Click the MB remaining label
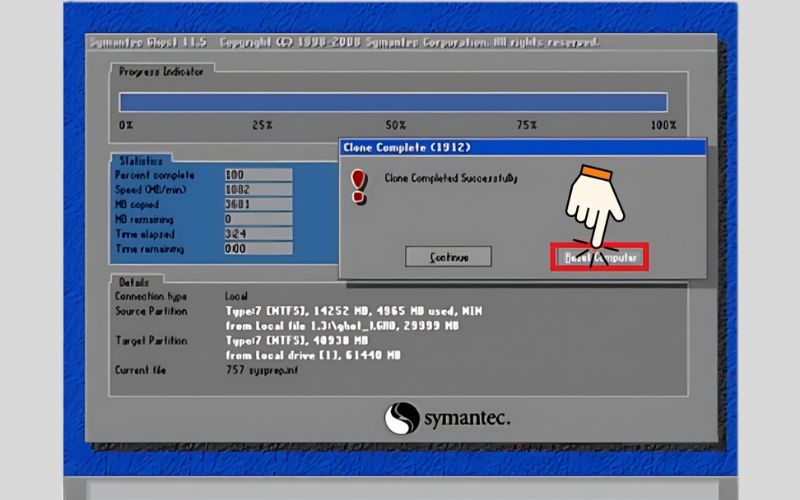This screenshot has height=500, width=800. click(x=144, y=219)
